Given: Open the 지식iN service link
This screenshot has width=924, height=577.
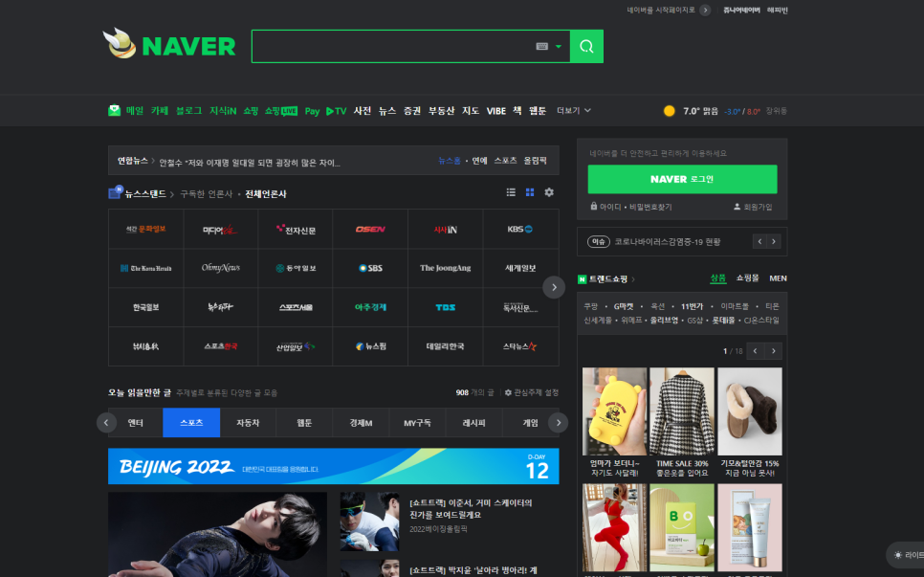Looking at the screenshot, I should [x=223, y=111].
